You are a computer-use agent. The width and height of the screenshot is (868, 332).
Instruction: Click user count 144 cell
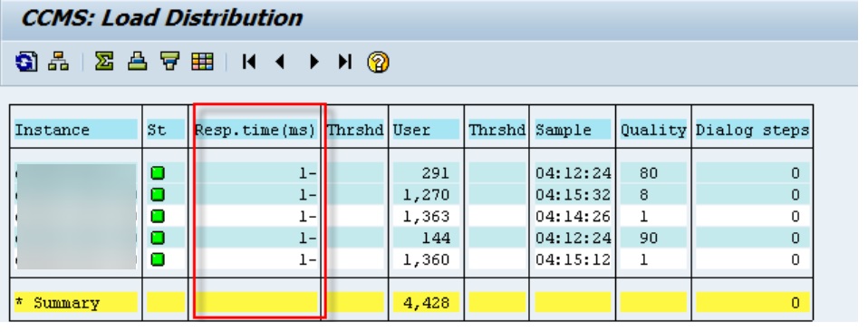[426, 238]
